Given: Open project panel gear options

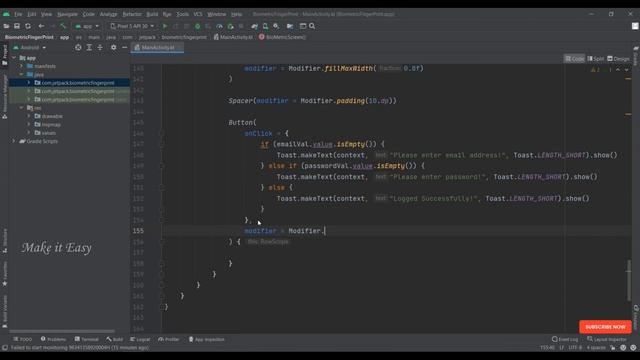Looking at the screenshot, I should click(113, 47).
